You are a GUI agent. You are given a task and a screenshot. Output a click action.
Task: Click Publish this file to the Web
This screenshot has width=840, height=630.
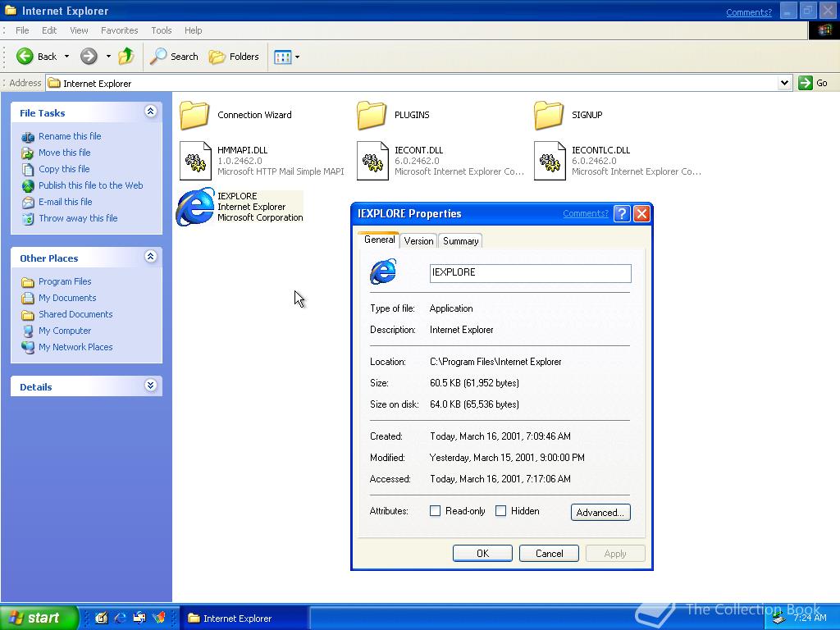click(90, 185)
